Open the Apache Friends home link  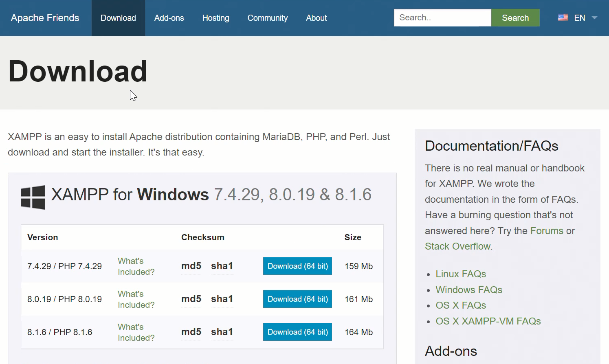click(45, 18)
